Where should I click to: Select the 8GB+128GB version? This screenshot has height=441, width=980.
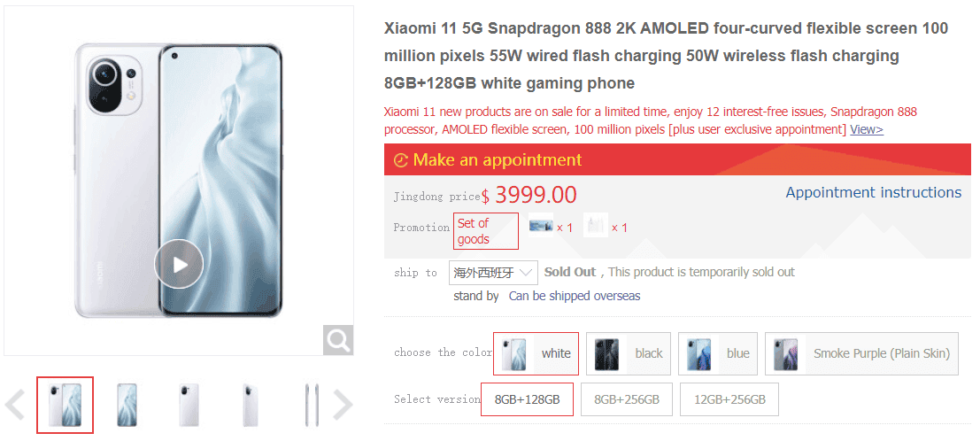pos(527,399)
